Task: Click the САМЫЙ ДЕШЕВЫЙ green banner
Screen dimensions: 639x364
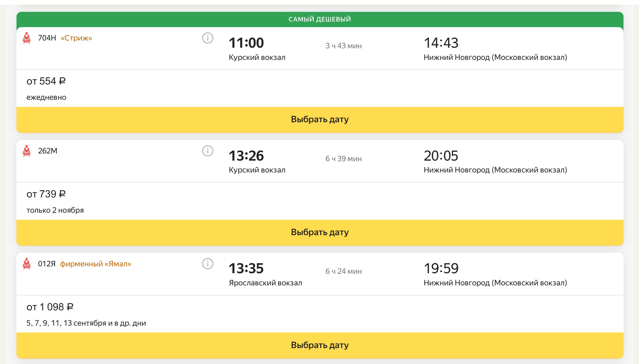Action: pyautogui.click(x=319, y=19)
